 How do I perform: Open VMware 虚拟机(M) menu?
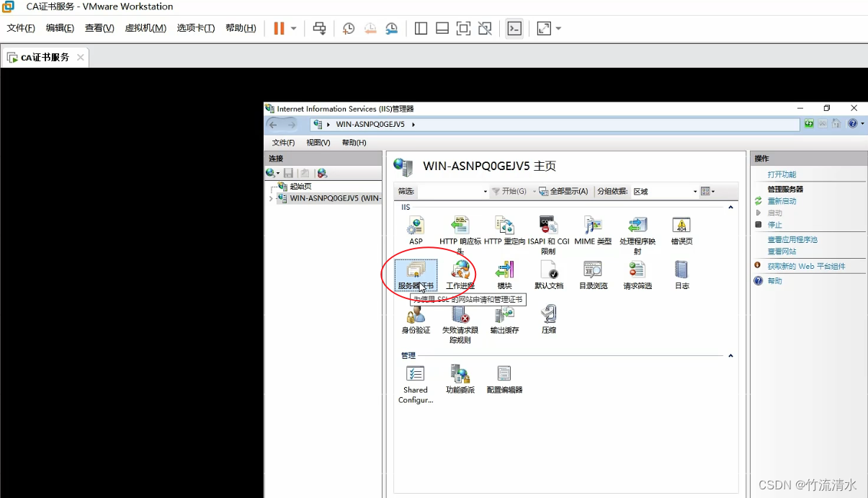click(146, 28)
